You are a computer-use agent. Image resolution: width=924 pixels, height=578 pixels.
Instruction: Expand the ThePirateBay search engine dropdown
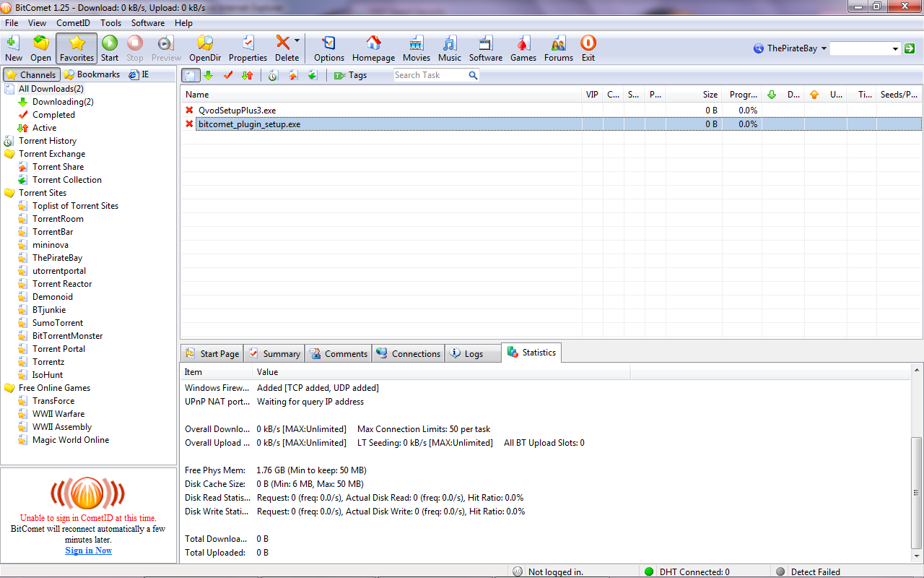824,49
